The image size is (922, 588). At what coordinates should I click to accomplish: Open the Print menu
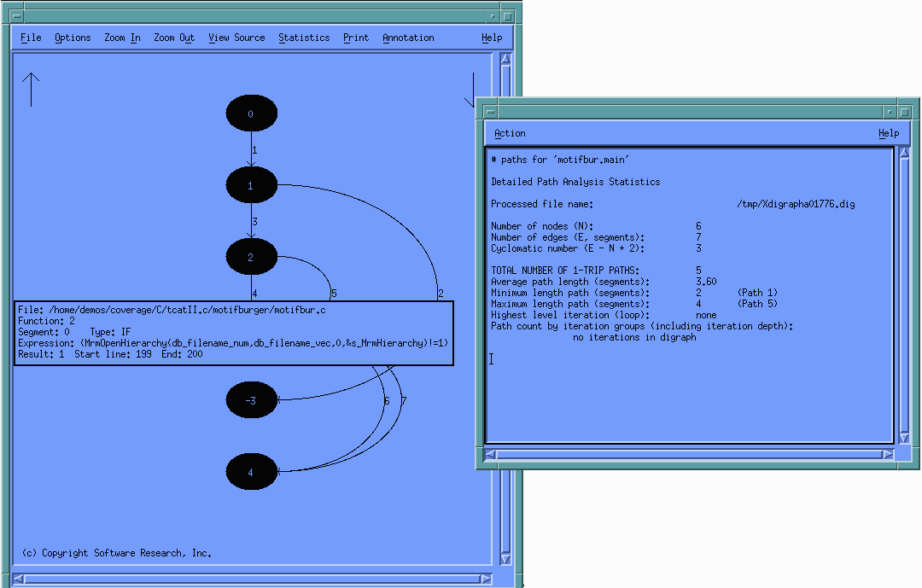click(356, 38)
